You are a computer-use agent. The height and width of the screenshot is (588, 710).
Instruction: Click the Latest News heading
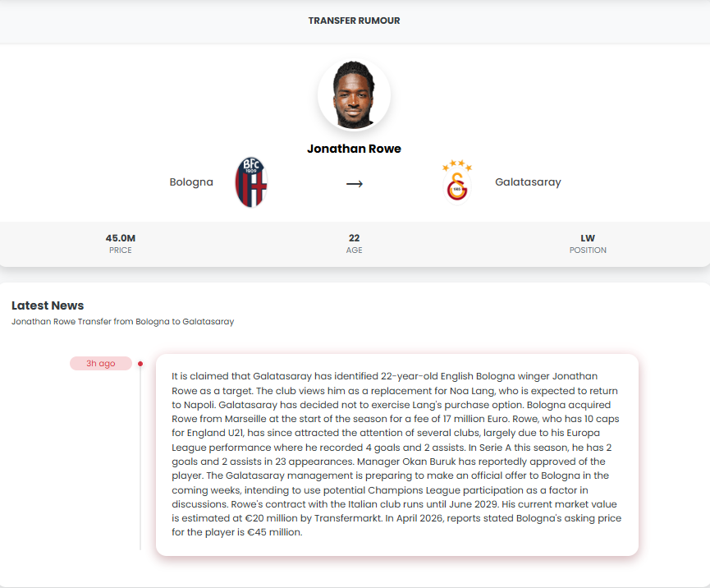pos(48,305)
